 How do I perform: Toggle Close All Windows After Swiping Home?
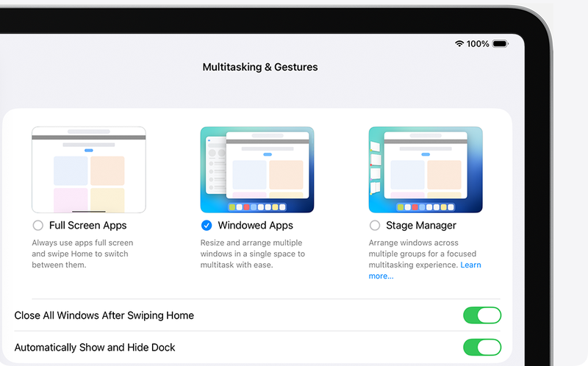point(482,315)
